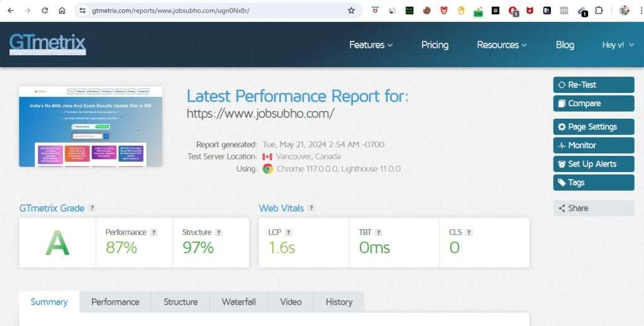View site information icon in address bar
The width and height of the screenshot is (644, 326).
[82, 11]
